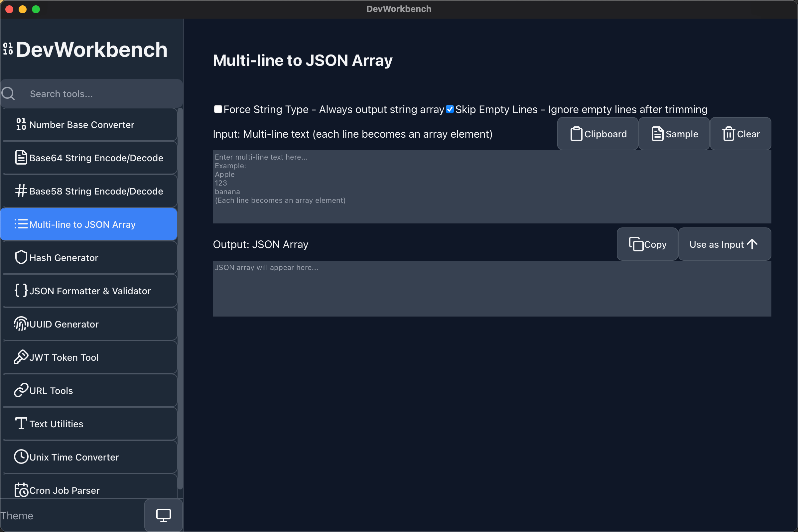Image resolution: width=798 pixels, height=532 pixels.
Task: Click the search magnifier icon
Action: (x=8, y=94)
